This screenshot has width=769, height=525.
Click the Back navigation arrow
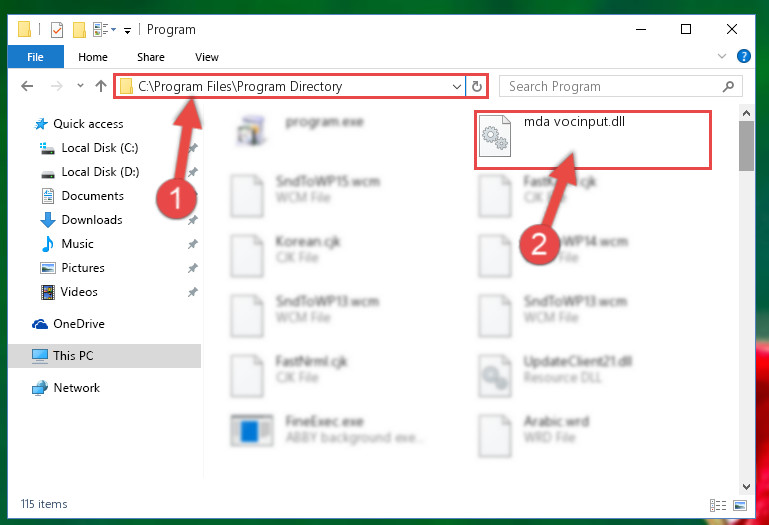point(27,86)
